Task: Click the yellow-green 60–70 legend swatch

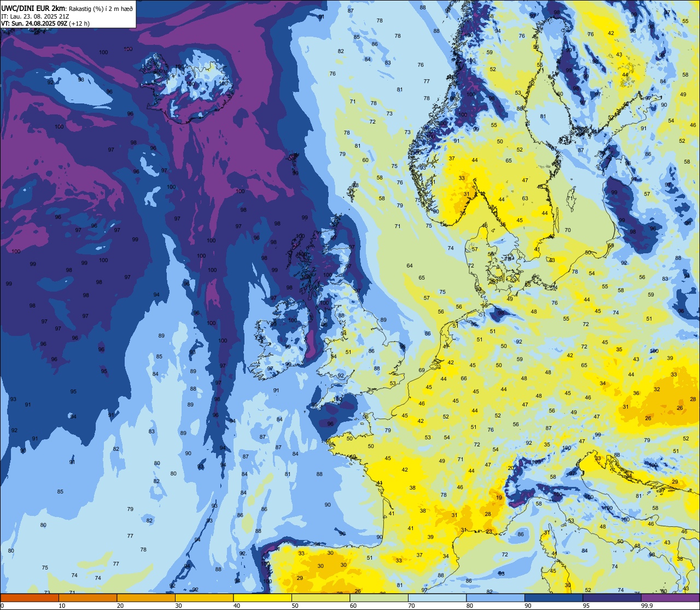Action: click(x=379, y=598)
